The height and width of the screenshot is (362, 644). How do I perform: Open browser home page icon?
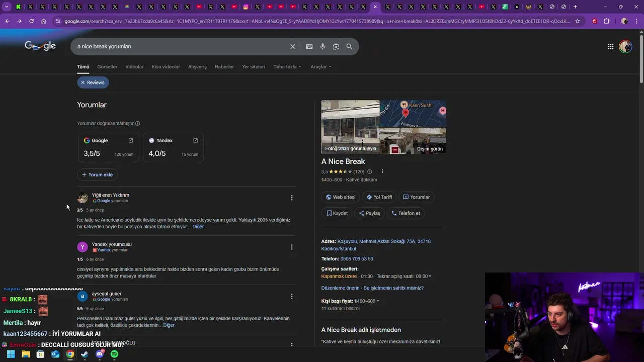(43, 21)
